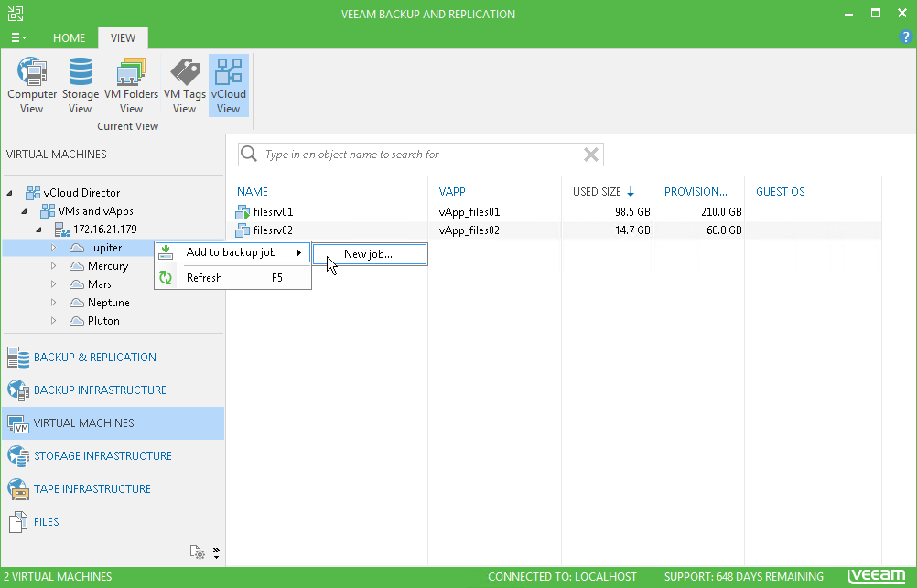Select the vCloud View button
917x588 pixels.
(x=229, y=86)
